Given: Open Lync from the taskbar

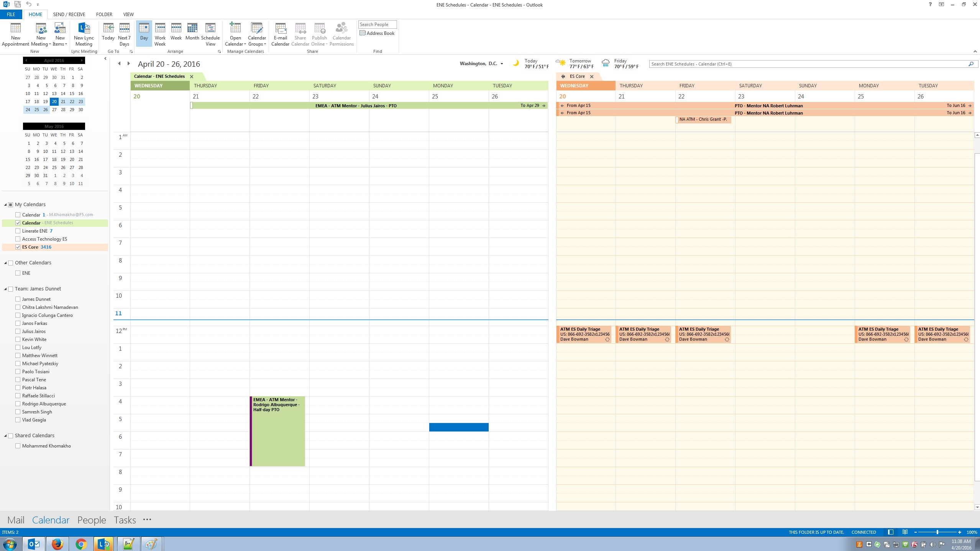Looking at the screenshot, I should pos(103,544).
